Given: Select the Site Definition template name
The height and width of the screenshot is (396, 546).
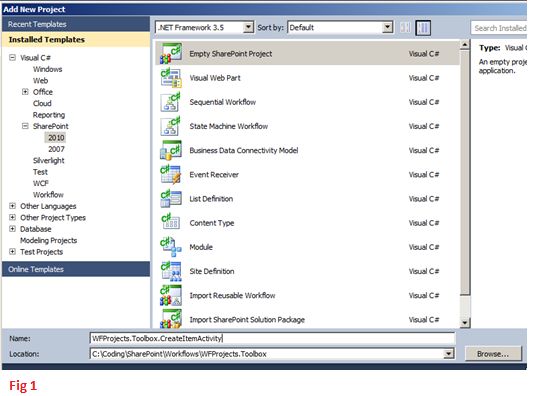Looking at the screenshot, I should point(212,271).
